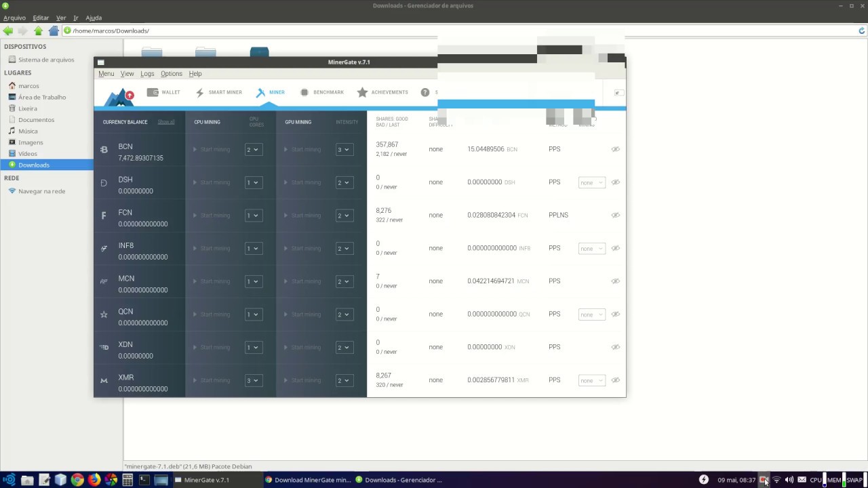Open XMR CPU cores dropdown

(254, 381)
